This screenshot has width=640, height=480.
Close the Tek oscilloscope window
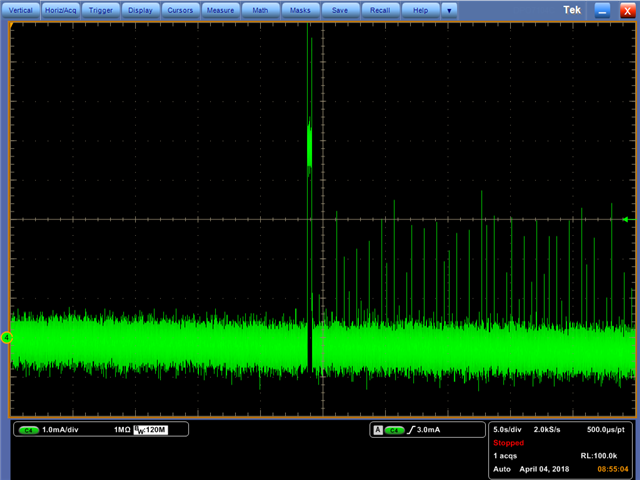pyautogui.click(x=627, y=11)
